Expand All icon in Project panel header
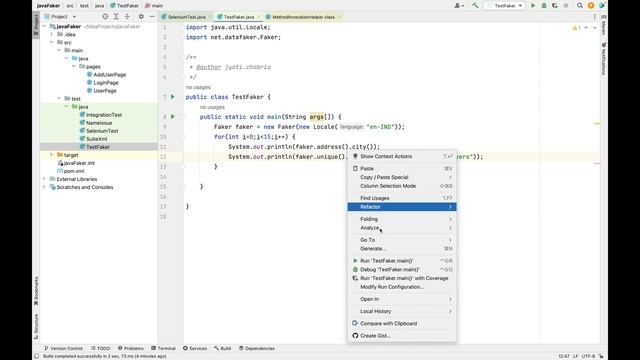The height and width of the screenshot is (360, 640). pos(116,17)
